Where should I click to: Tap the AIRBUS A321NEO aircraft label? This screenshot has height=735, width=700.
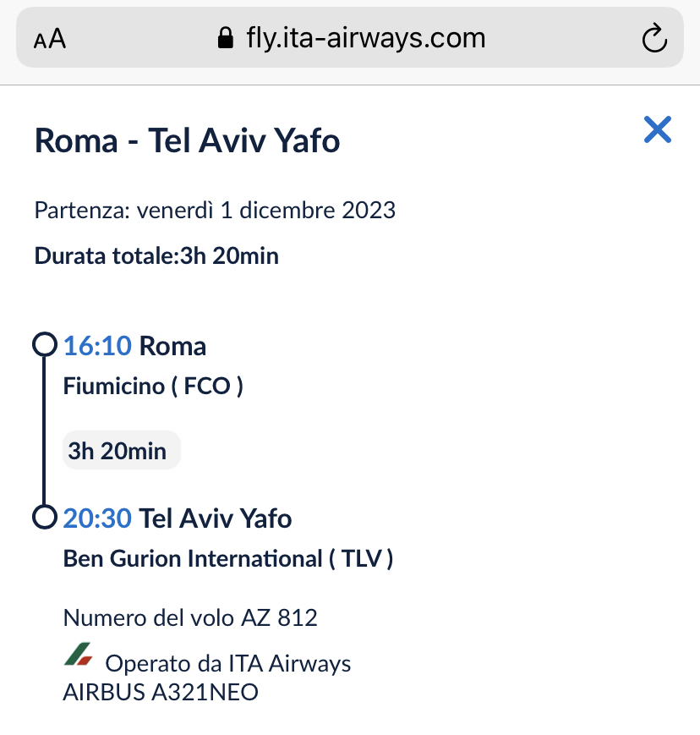[x=161, y=692]
